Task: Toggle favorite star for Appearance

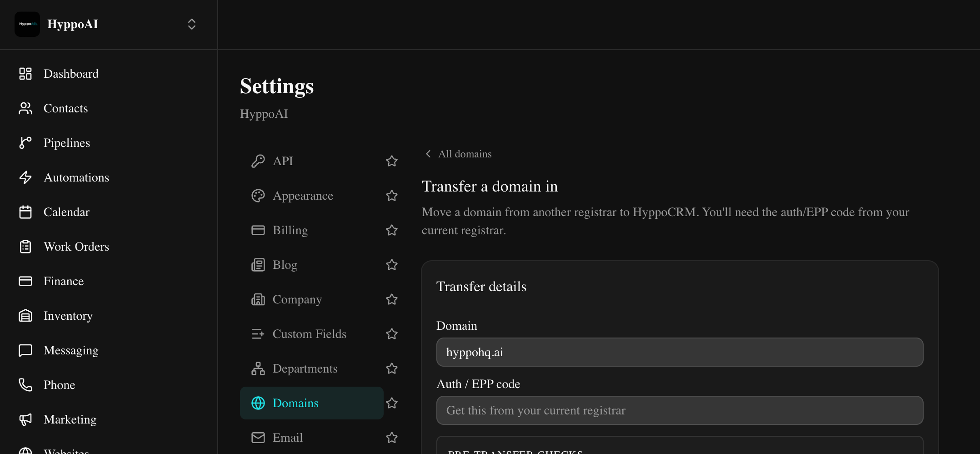Action: point(392,196)
